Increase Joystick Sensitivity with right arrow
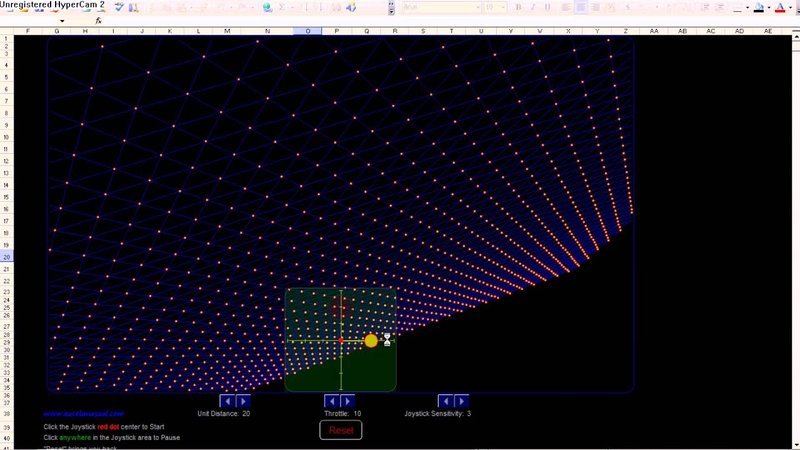Image resolution: width=800 pixels, height=450 pixels. pos(461,401)
